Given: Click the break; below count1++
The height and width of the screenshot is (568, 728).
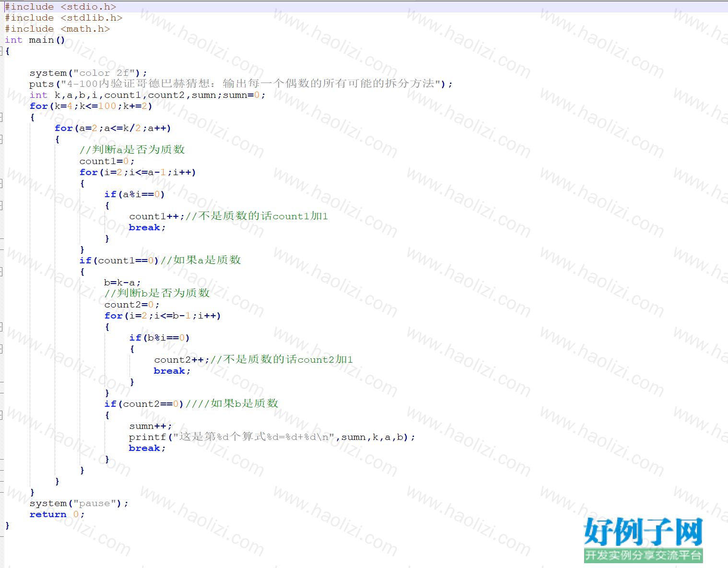Looking at the screenshot, I should (x=147, y=227).
